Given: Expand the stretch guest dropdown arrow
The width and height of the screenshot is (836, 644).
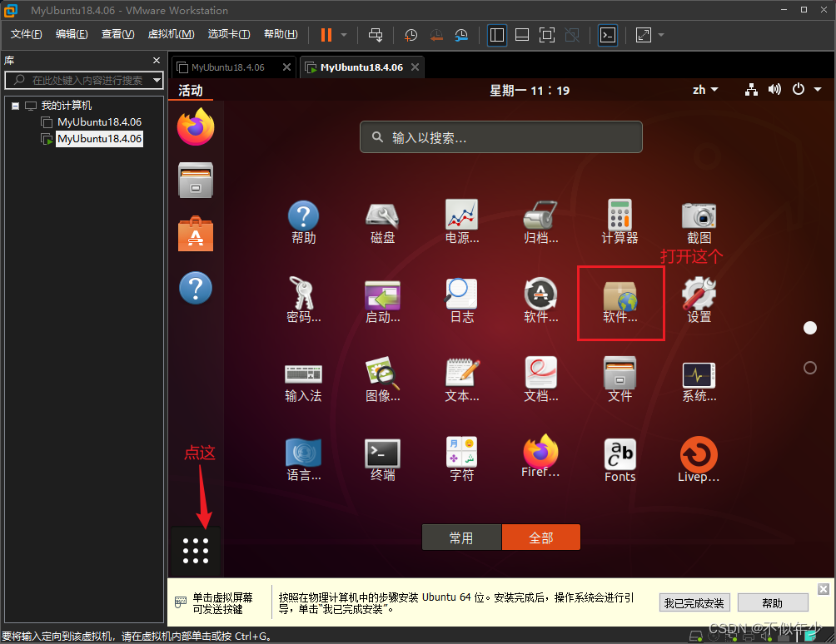Looking at the screenshot, I should point(661,35).
